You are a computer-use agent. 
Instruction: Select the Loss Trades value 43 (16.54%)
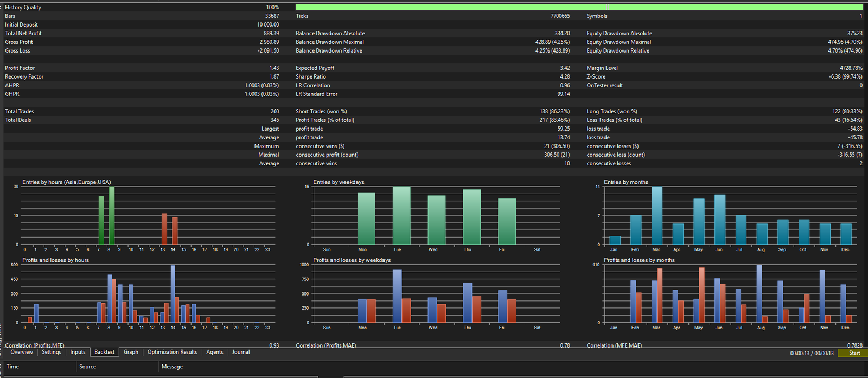click(x=848, y=120)
